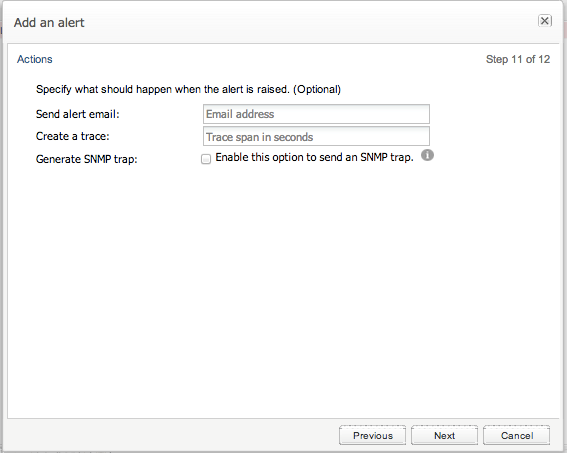This screenshot has width=567, height=453.
Task: Select the 'Create a trace:' label
Action: [x=72, y=136]
